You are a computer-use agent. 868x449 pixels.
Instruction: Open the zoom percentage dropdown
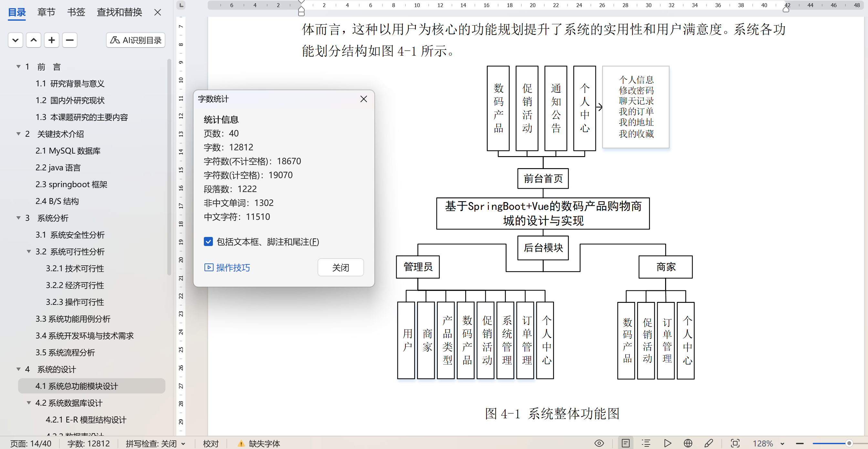click(782, 444)
